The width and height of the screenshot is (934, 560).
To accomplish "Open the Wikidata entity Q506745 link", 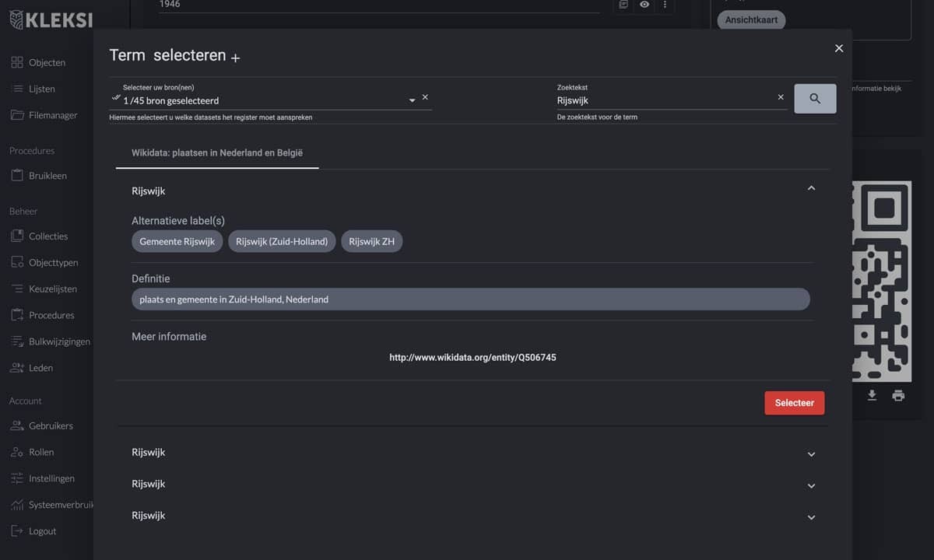I will (x=472, y=358).
